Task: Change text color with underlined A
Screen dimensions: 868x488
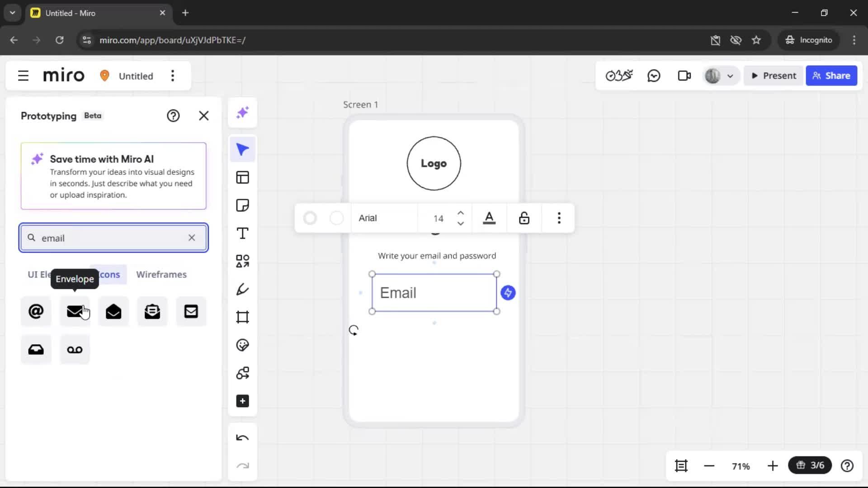Action: point(489,218)
